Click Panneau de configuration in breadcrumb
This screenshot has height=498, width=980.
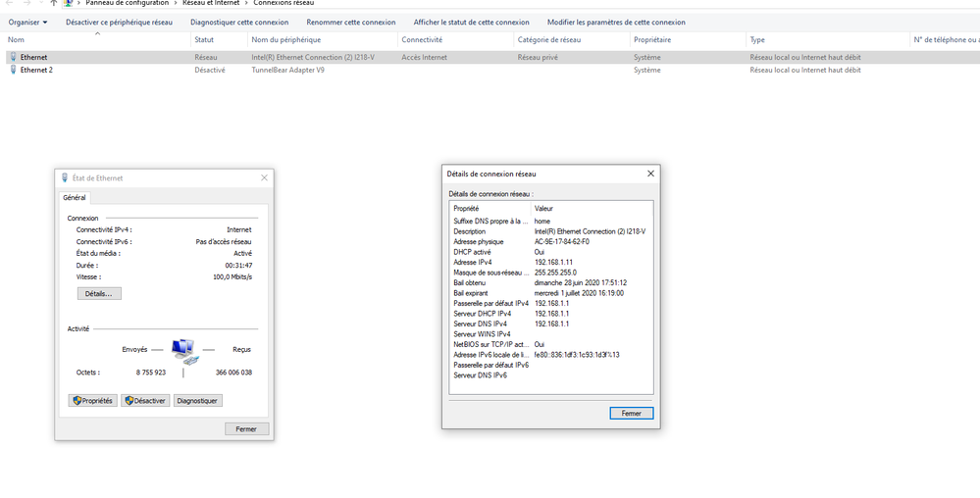(127, 3)
